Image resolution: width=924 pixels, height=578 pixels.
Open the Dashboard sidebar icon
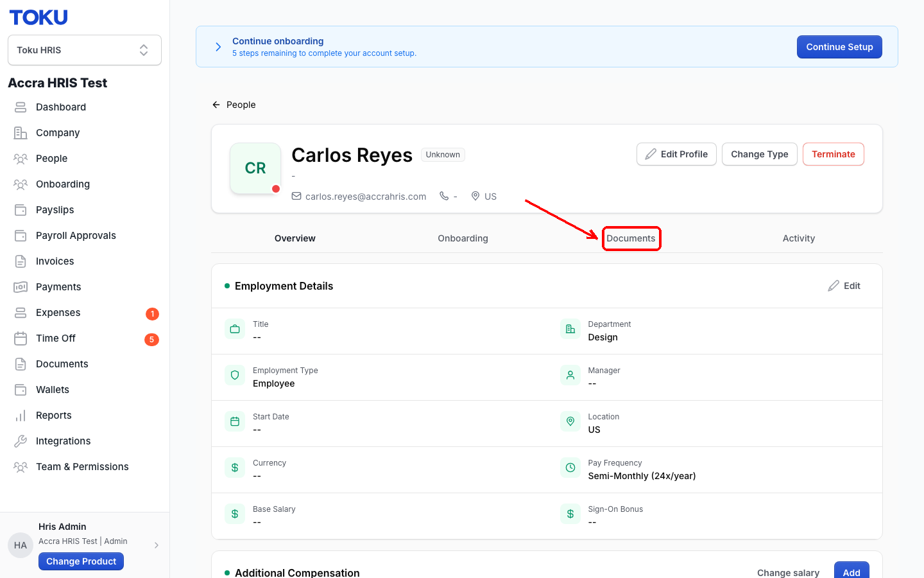[21, 107]
